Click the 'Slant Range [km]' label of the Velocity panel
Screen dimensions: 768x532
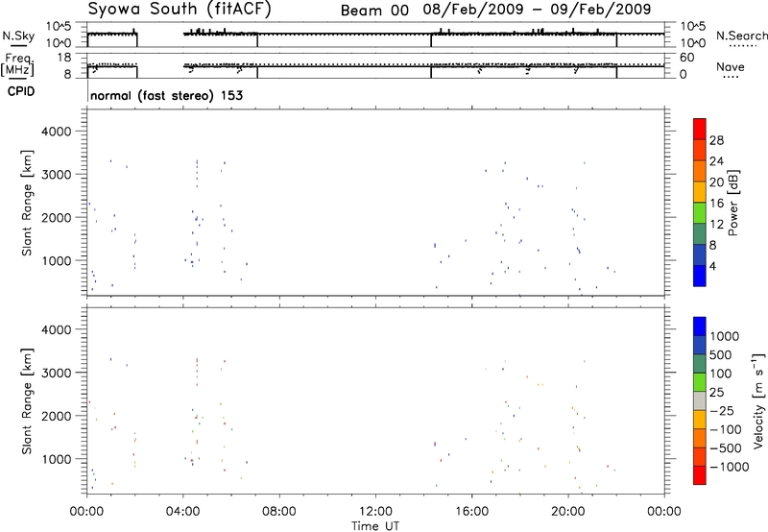click(x=27, y=401)
